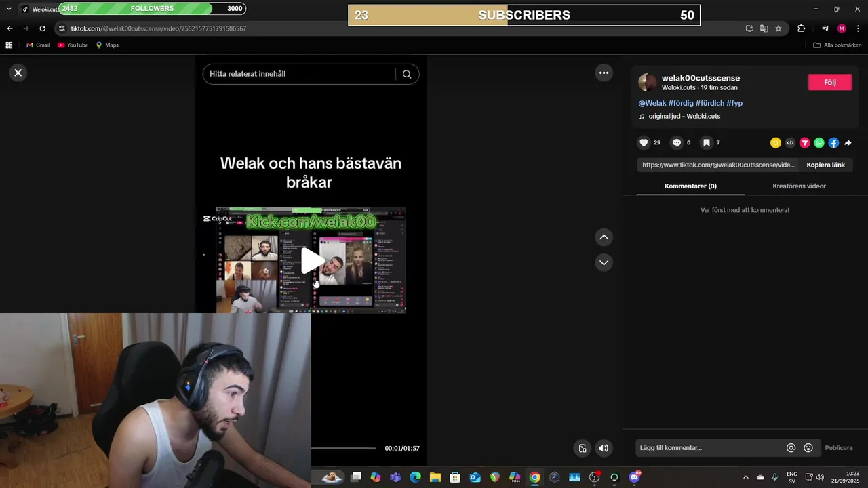
Task: Show hidden system tray icons
Action: coord(746,477)
